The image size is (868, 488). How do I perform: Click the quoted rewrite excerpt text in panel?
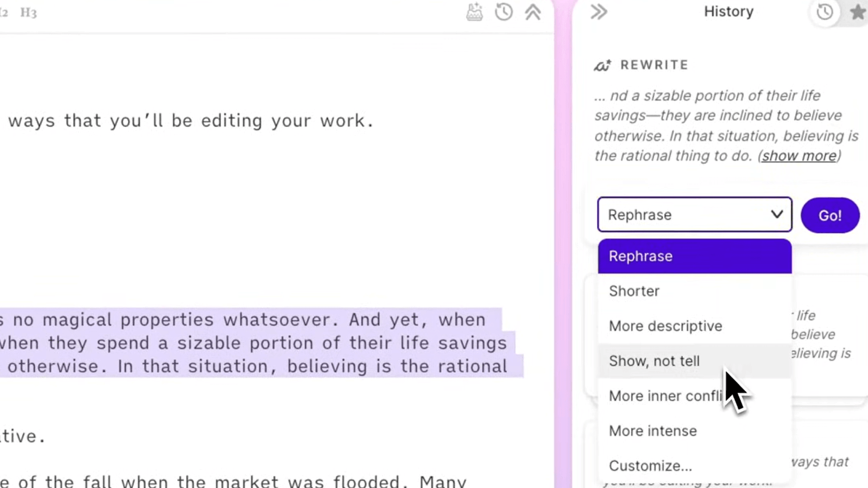[x=726, y=125]
